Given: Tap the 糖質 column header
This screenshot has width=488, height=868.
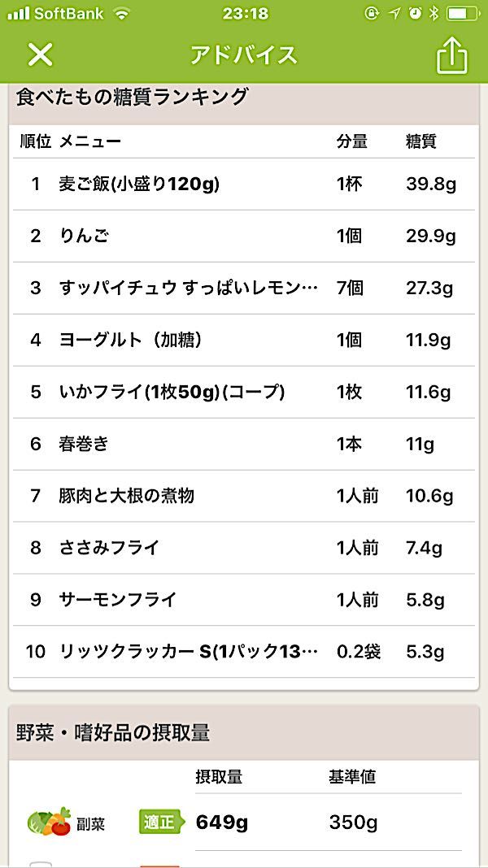Looking at the screenshot, I should (x=417, y=141).
